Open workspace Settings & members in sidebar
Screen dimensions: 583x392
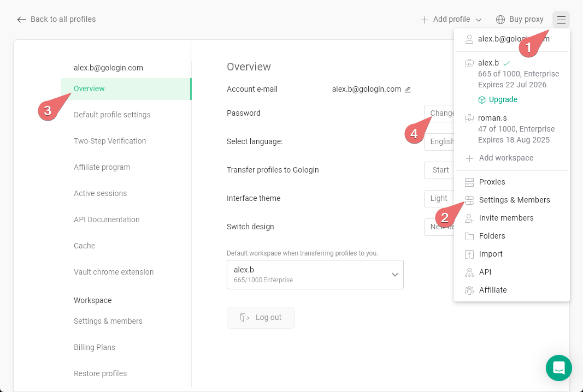108,321
